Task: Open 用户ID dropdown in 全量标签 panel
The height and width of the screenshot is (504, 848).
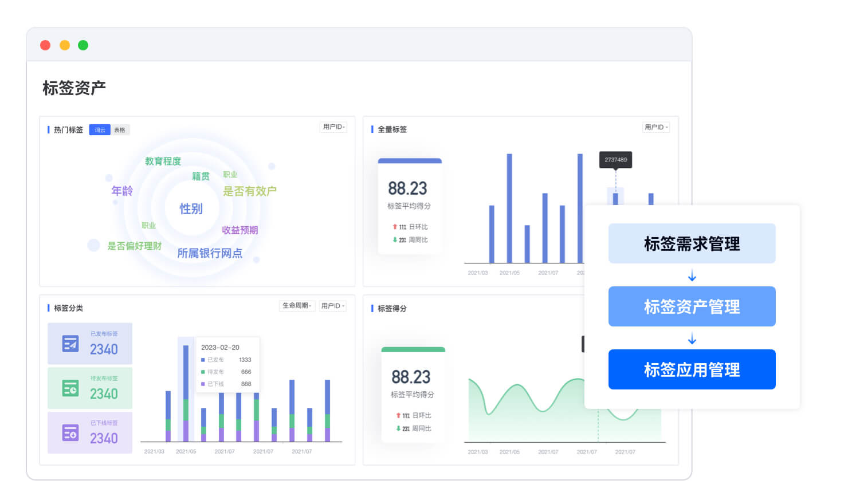Action: click(655, 127)
